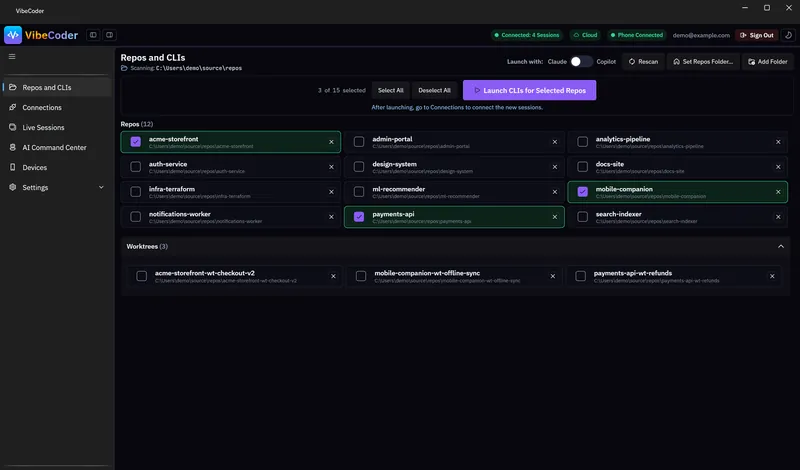The width and height of the screenshot is (800, 470).
Task: Expand the Settings sidebar chevron
Action: tap(101, 187)
